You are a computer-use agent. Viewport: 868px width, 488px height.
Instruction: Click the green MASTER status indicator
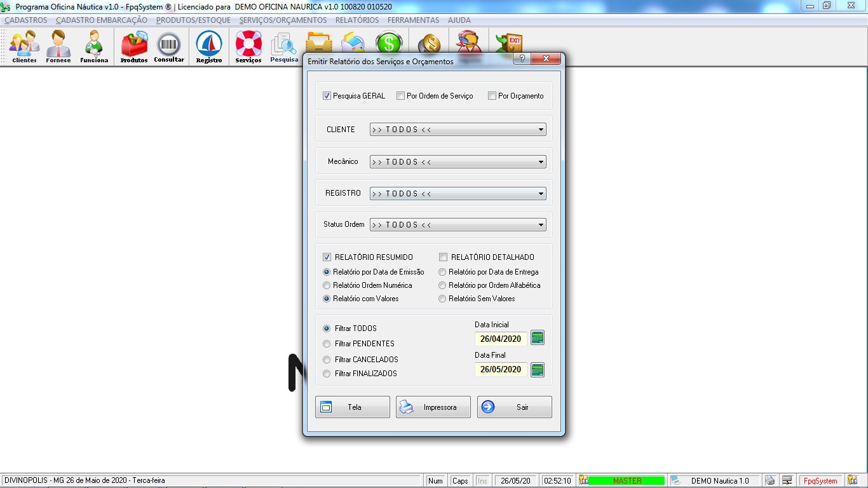627,481
